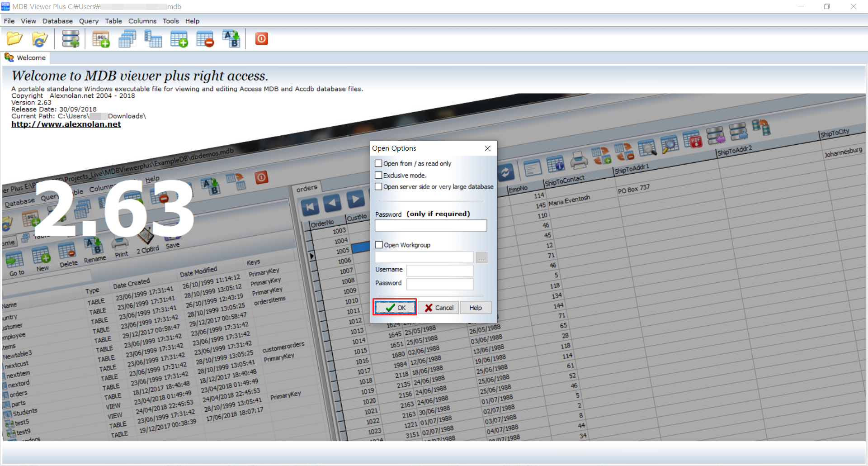Click the Add new table icon
868x466 pixels.
click(179, 39)
